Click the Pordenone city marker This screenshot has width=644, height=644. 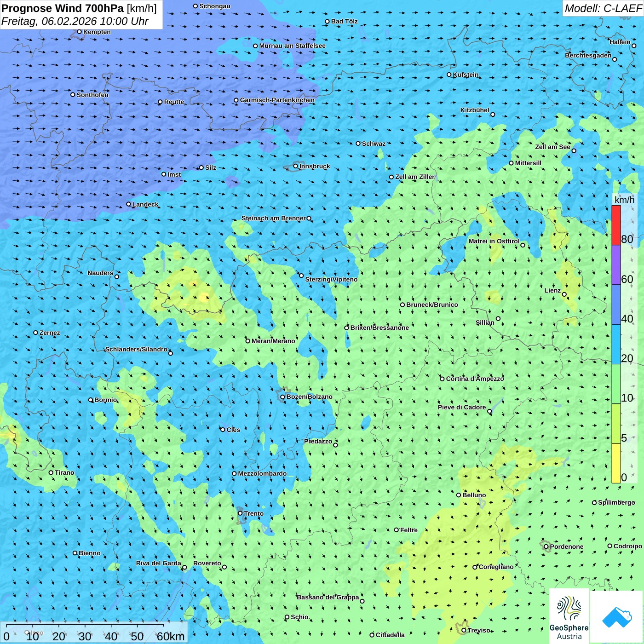[546, 546]
